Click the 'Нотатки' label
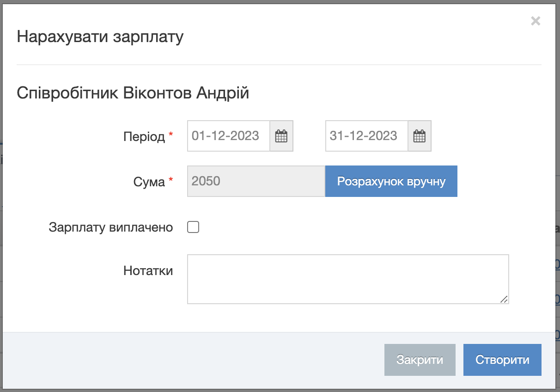 (148, 270)
